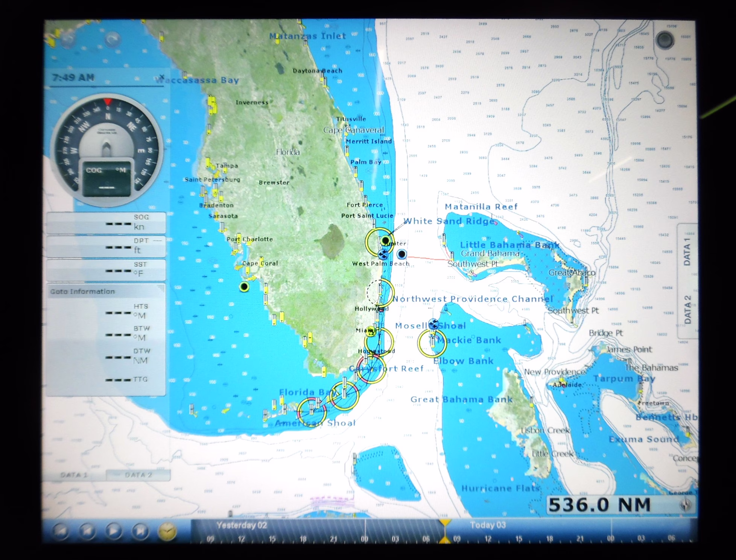Click the 'Yesterday 02' timeline section
This screenshot has width=736, height=560.
tap(241, 525)
